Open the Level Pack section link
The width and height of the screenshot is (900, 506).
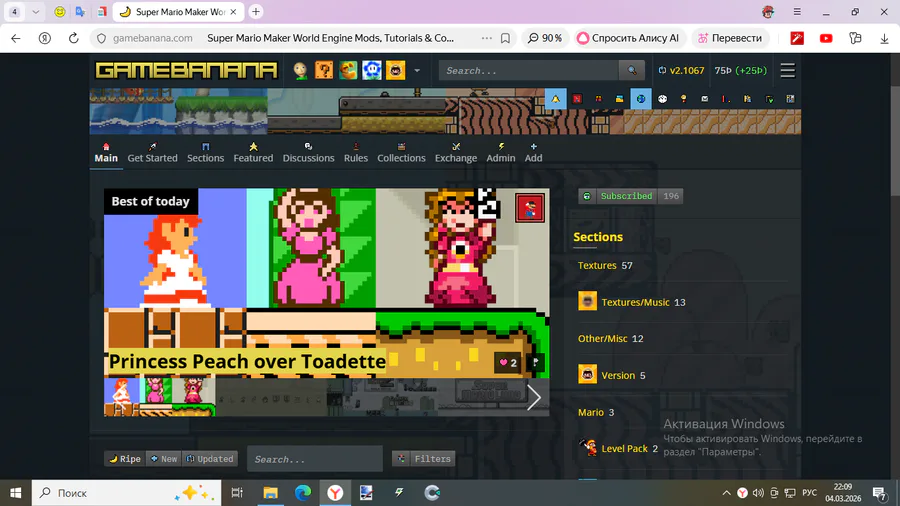[x=624, y=449]
